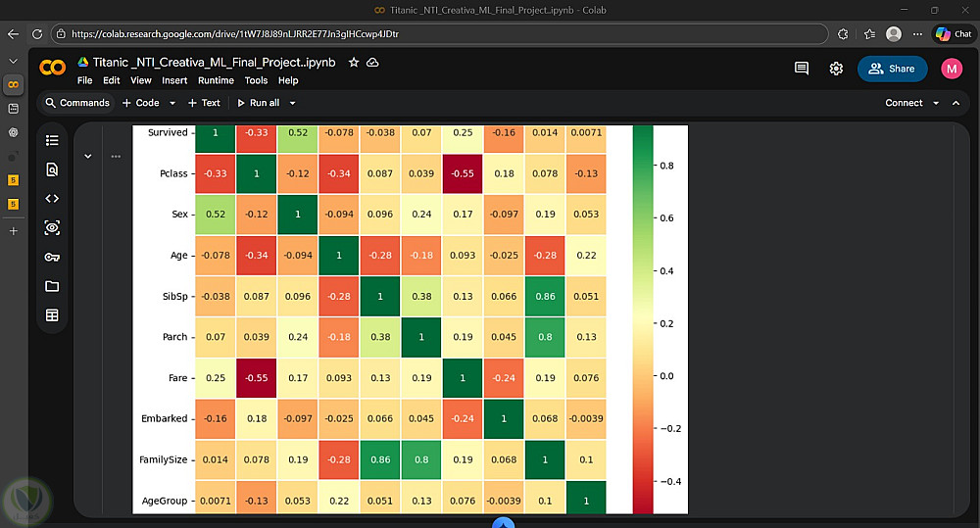Star the notebook in Drive
Viewport: 980px width, 528px height.
point(354,62)
